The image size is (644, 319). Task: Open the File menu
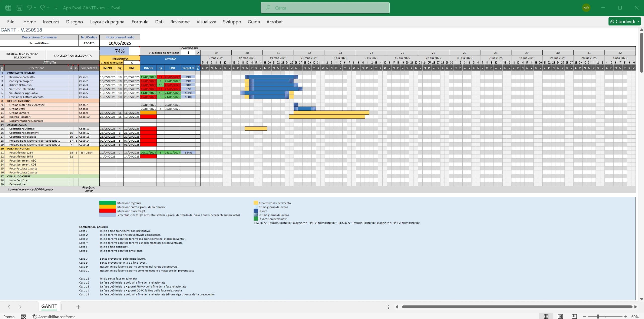click(11, 22)
